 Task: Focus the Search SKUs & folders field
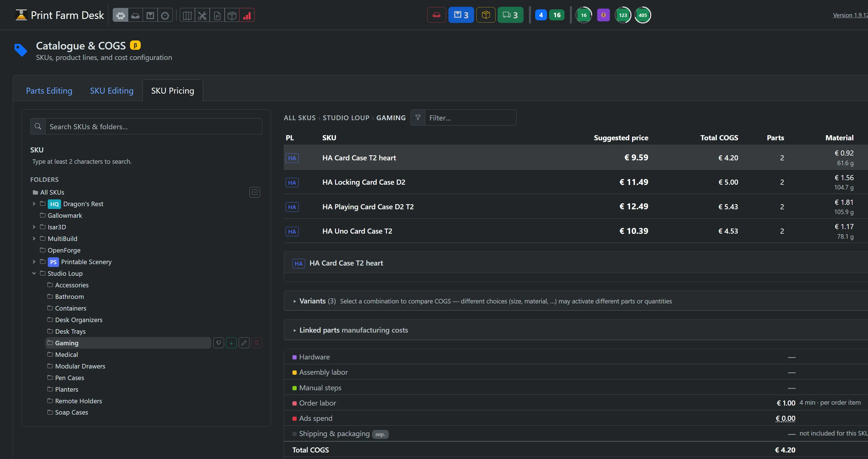coord(153,126)
